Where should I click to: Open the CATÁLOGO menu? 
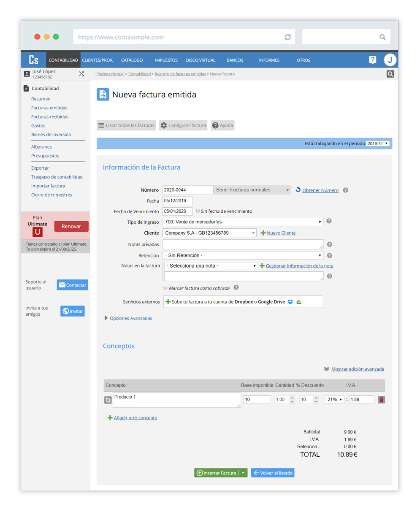pyautogui.click(x=132, y=60)
